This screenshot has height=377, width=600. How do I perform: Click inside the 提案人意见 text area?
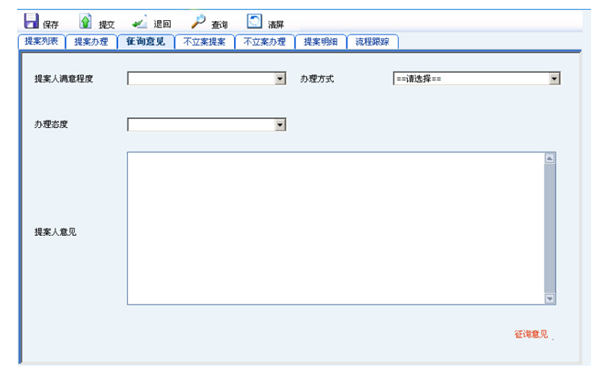pos(336,228)
